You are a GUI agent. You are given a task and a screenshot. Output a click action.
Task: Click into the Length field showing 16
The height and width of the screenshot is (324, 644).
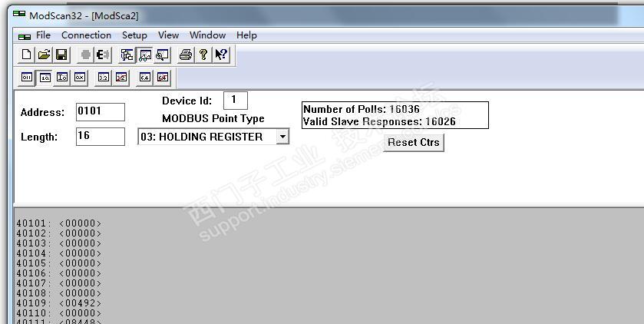[101, 137]
